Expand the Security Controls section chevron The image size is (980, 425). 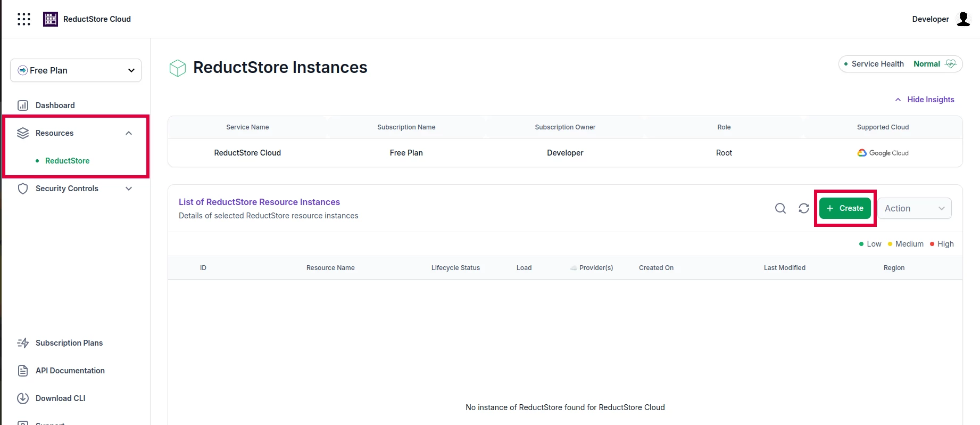129,189
